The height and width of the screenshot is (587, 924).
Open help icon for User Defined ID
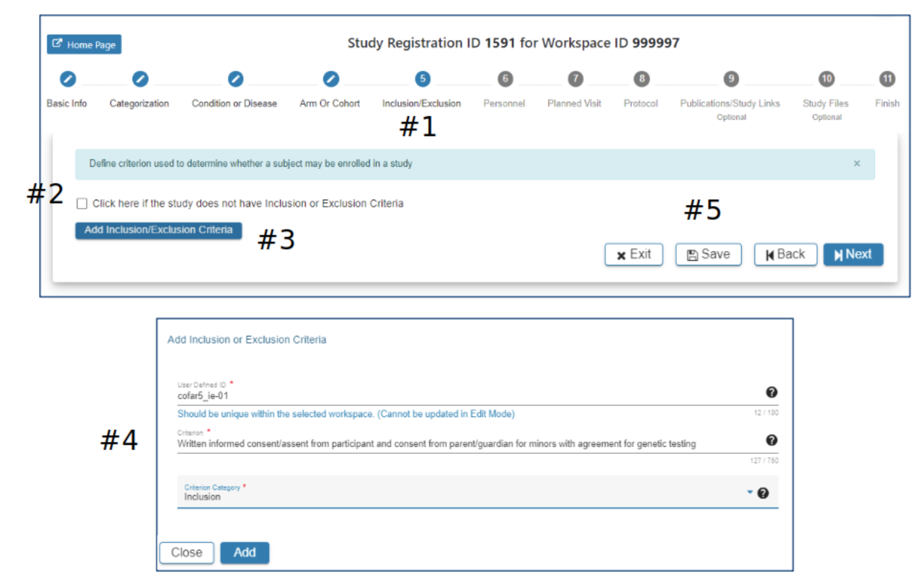coord(771,392)
